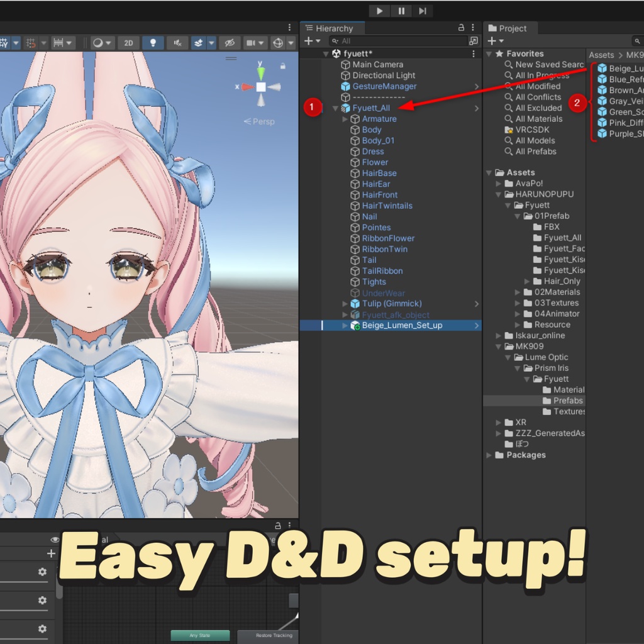Click the Pause button in the top toolbar
Viewport: 644px width, 644px height.
401,11
